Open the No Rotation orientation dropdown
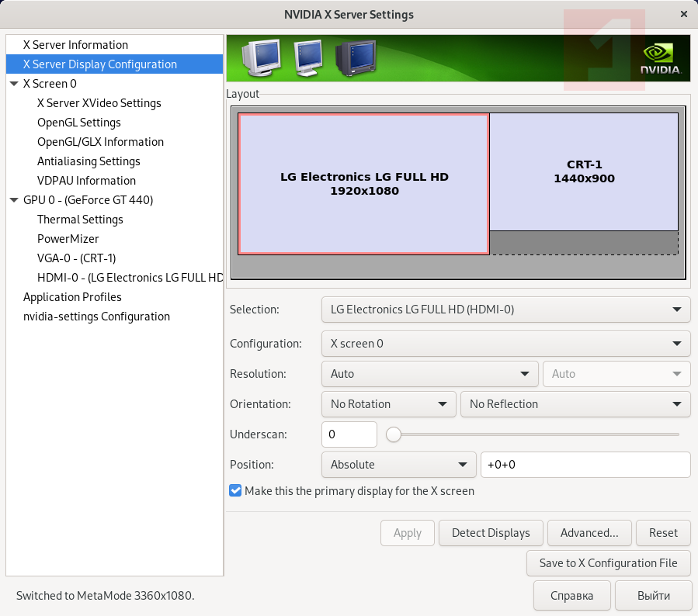 click(x=389, y=404)
